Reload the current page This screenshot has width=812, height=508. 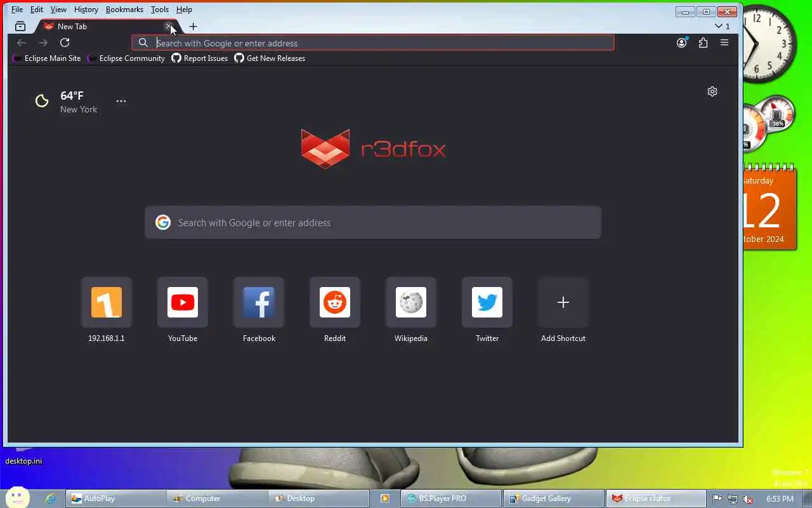point(65,43)
